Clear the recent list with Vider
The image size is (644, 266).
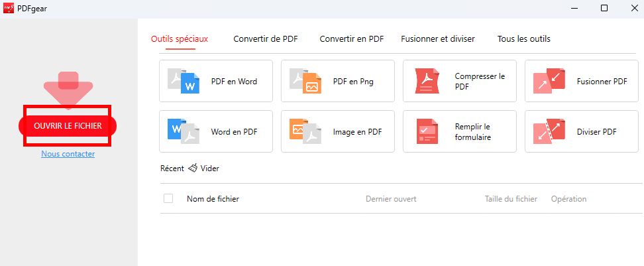tap(210, 168)
